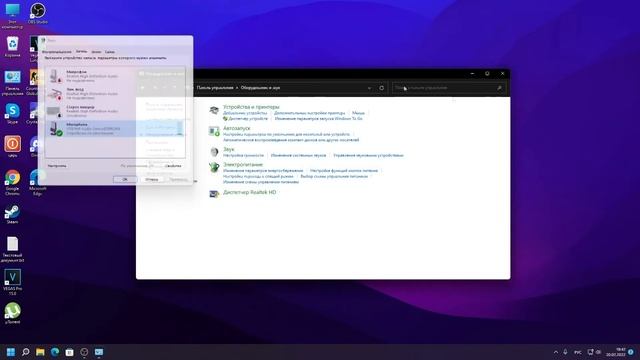The height and width of the screenshot is (360, 640).
Task: Open the 'Автозапуск' heading link
Action: pyautogui.click(x=237, y=128)
